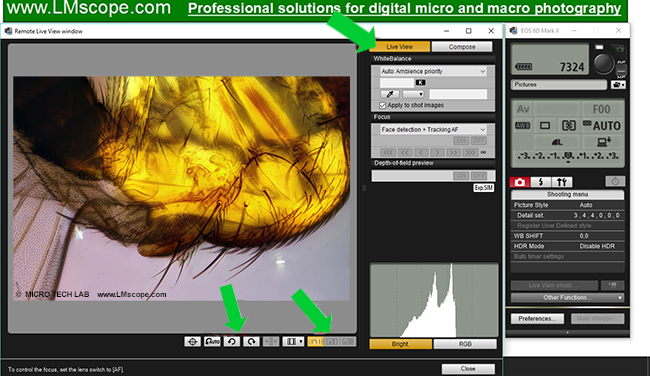Toggle Apply to shot images checkbox

[x=383, y=105]
